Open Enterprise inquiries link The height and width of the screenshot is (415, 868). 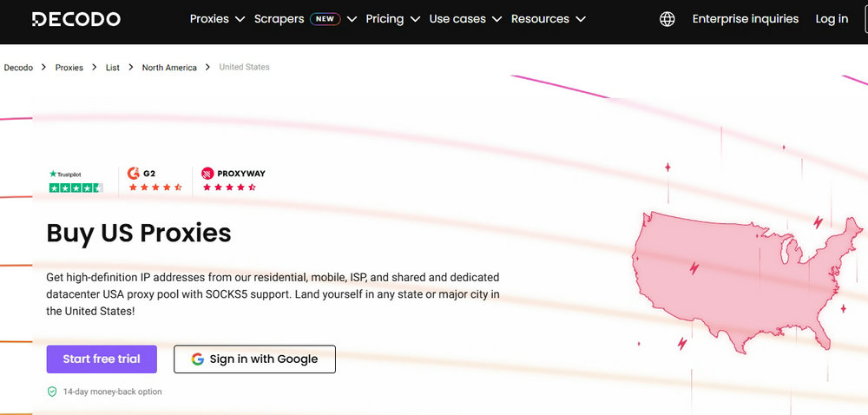(745, 19)
